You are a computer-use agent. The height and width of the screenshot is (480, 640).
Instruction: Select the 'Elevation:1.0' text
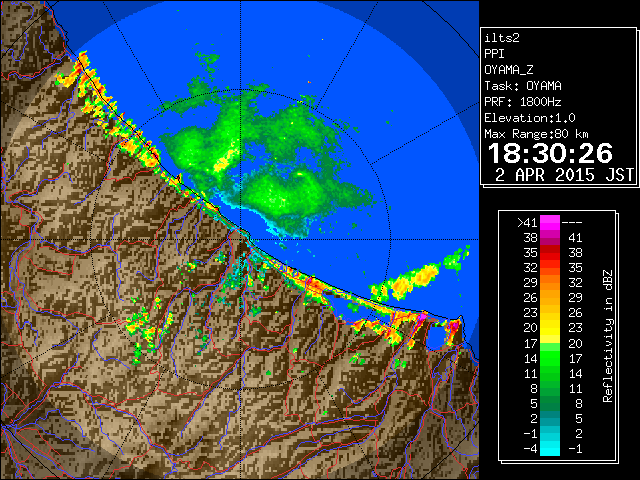[x=530, y=118]
